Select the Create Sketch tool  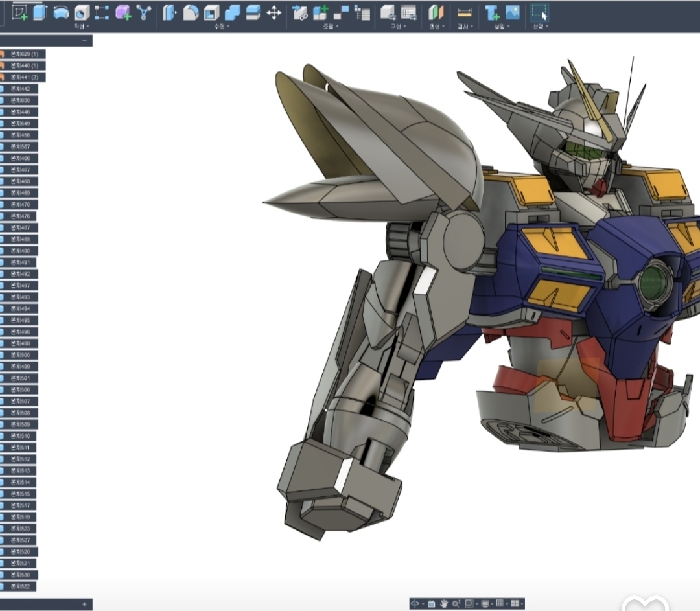tap(20, 12)
